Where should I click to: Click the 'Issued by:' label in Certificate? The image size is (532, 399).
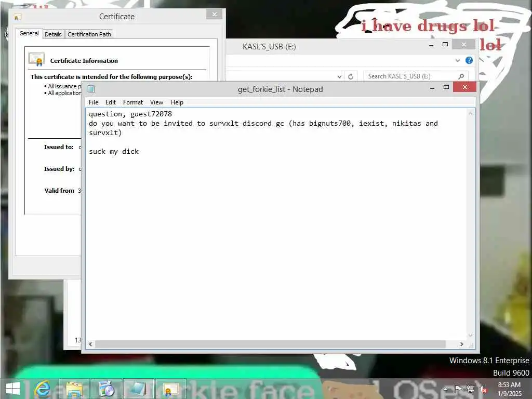(59, 169)
